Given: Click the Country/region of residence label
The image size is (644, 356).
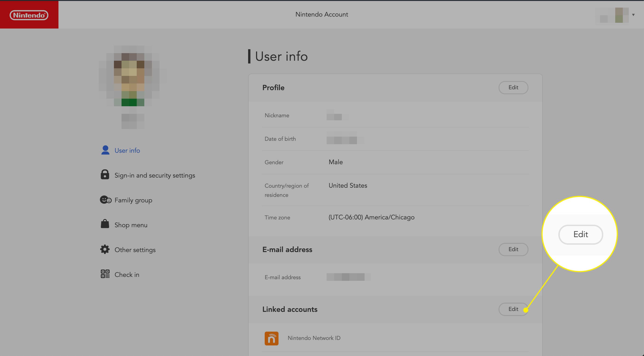Looking at the screenshot, I should coord(287,190).
